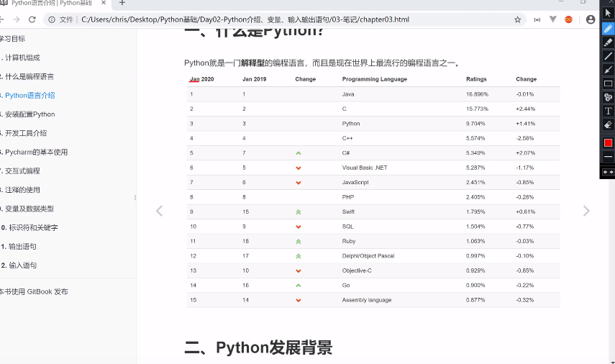This screenshot has height=364, width=615.
Task: Click the Java cell in table
Action: point(348,94)
